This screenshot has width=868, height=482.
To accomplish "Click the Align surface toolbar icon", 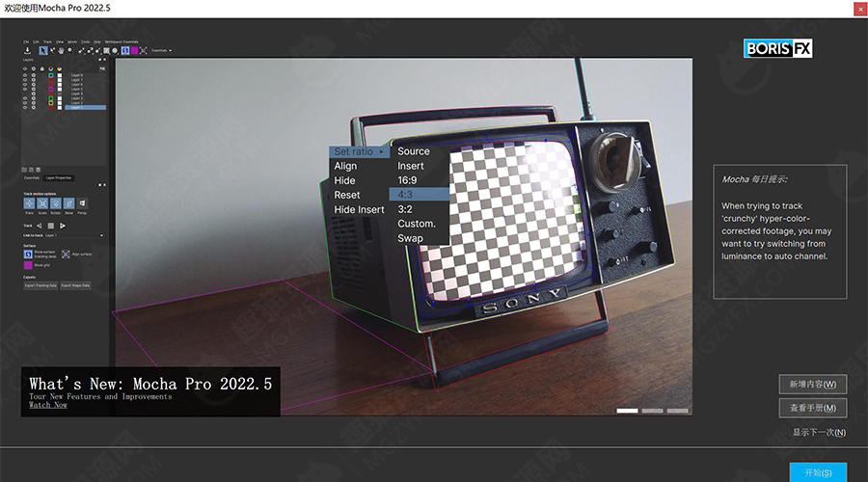I will pos(144,50).
